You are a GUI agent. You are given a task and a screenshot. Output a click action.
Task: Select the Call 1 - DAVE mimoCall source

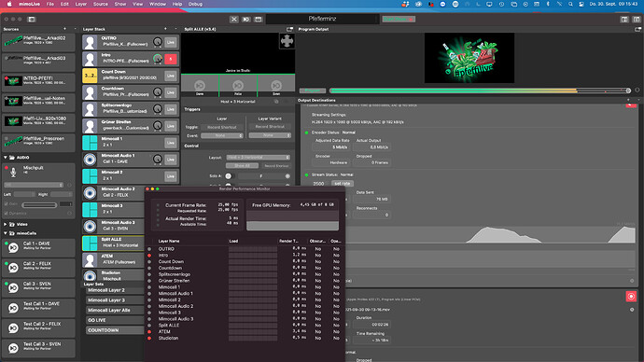[38, 247]
